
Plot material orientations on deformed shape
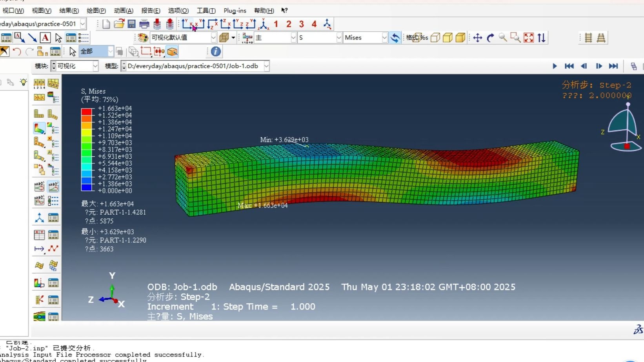[39, 156]
